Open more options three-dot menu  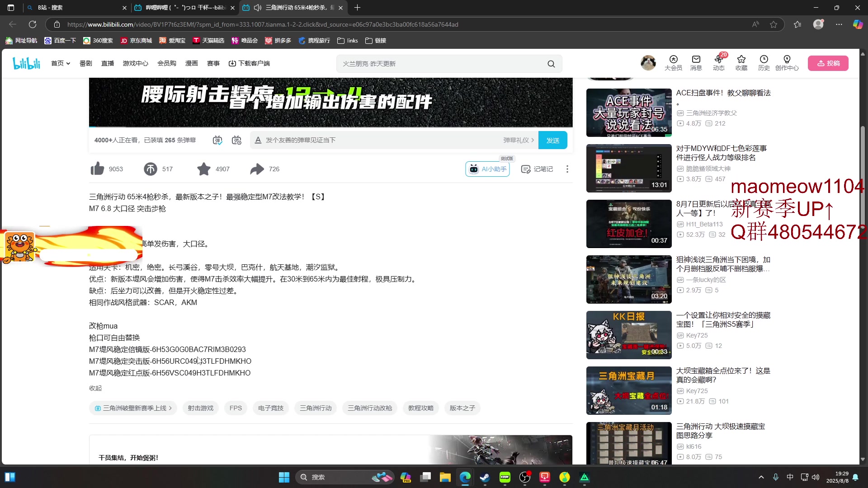pos(567,169)
